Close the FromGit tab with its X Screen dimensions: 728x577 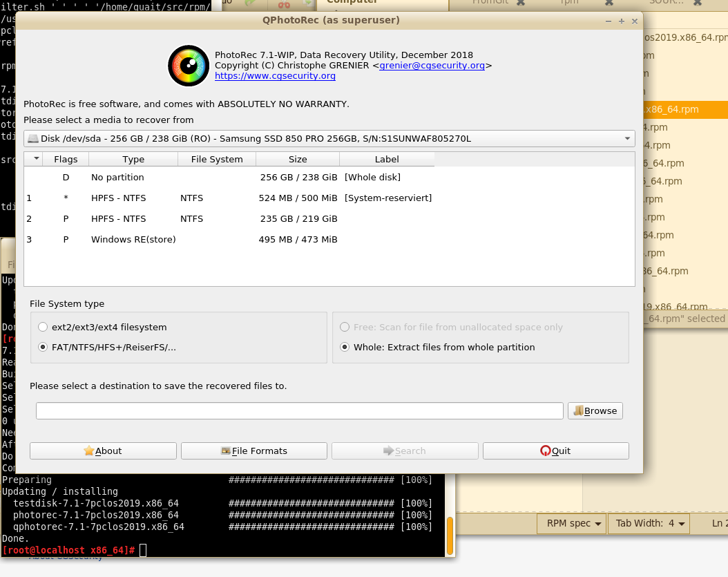click(521, 2)
